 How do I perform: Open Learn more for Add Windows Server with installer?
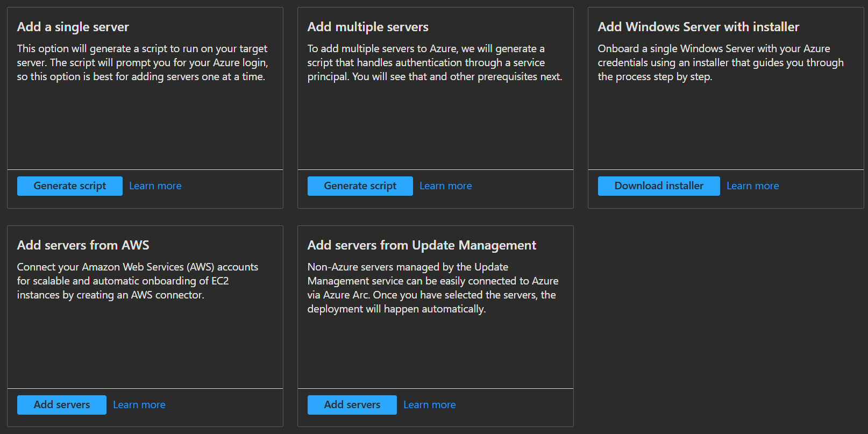[x=753, y=186]
